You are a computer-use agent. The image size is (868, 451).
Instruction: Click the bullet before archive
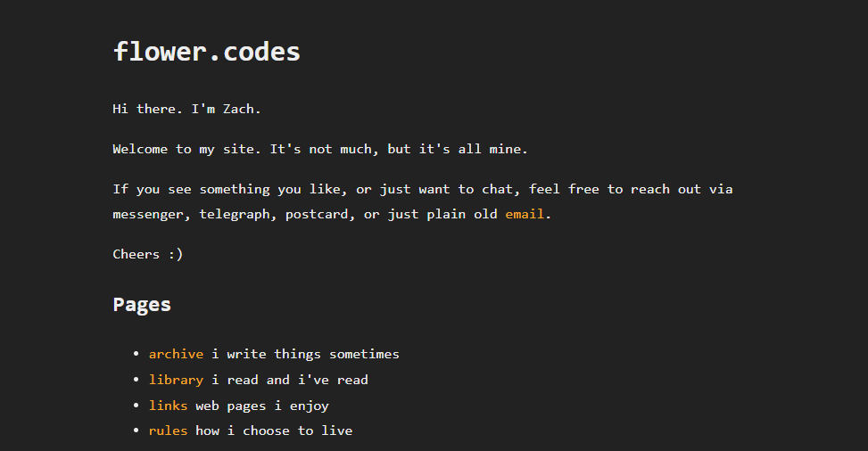tap(136, 354)
